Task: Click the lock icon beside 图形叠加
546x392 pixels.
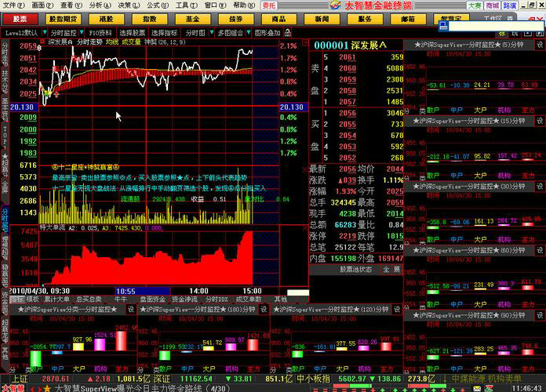Action: pos(288,33)
